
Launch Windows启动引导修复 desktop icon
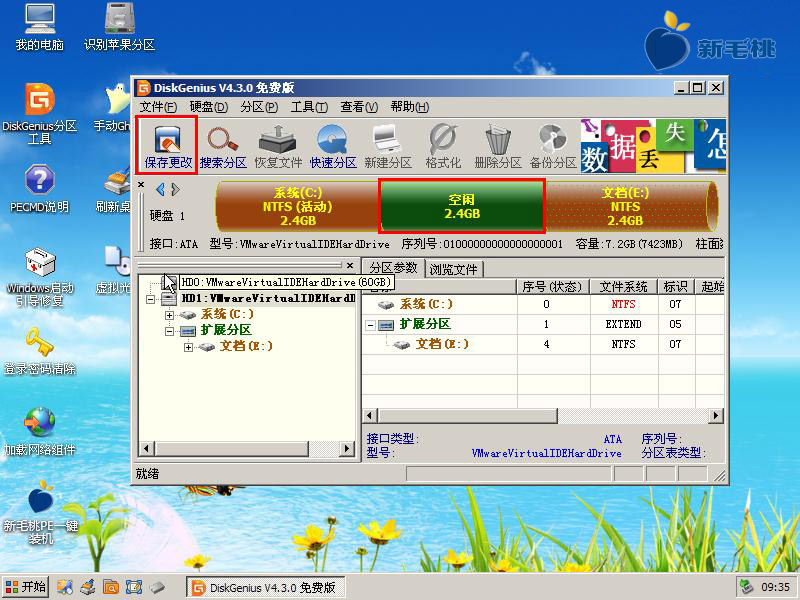39,277
